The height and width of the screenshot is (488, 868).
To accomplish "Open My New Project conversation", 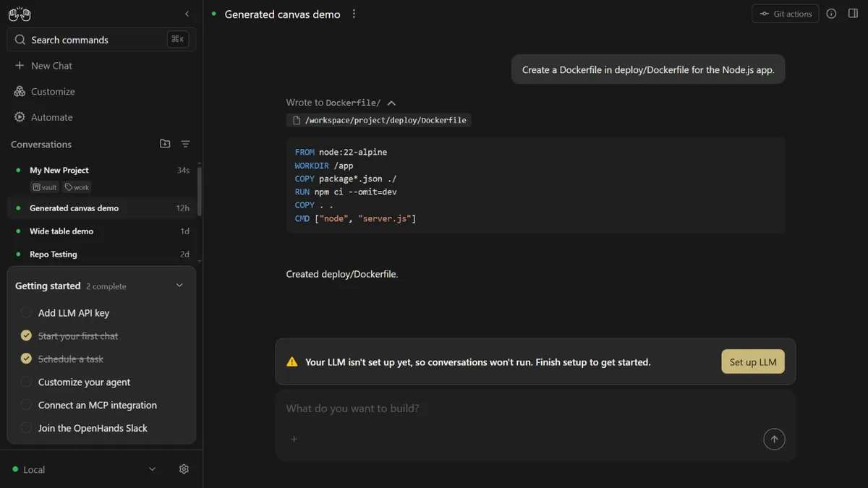I will 102,179.
